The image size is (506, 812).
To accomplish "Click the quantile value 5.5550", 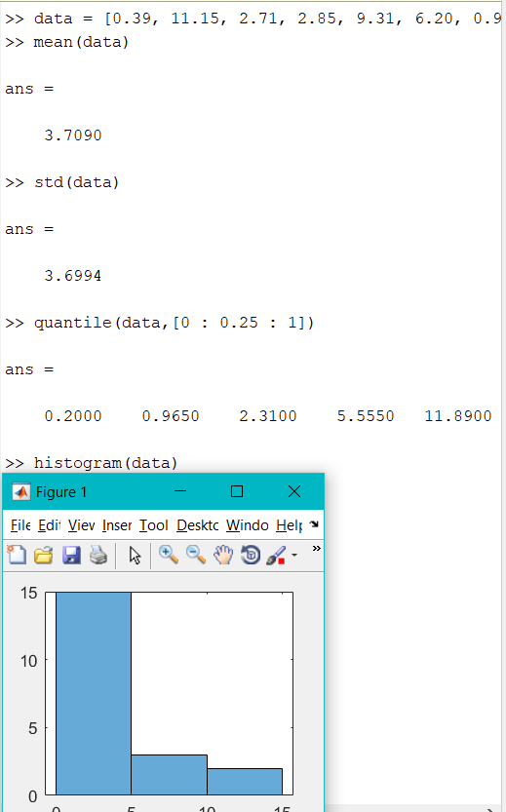I will 366,416.
